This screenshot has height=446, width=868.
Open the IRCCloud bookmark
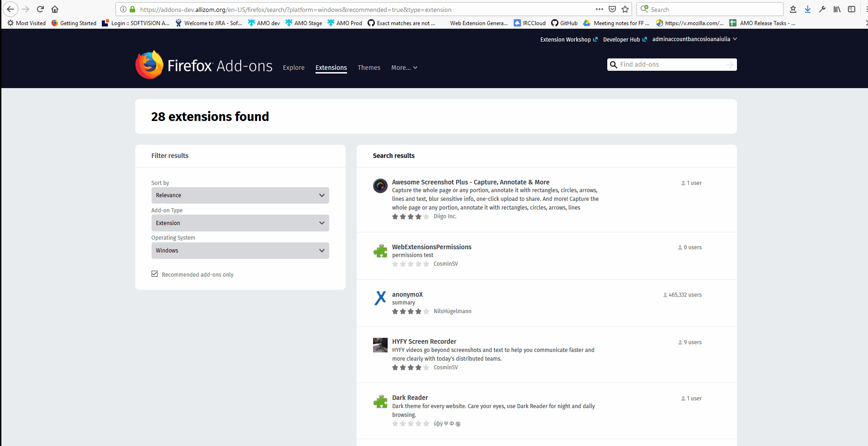tap(530, 23)
